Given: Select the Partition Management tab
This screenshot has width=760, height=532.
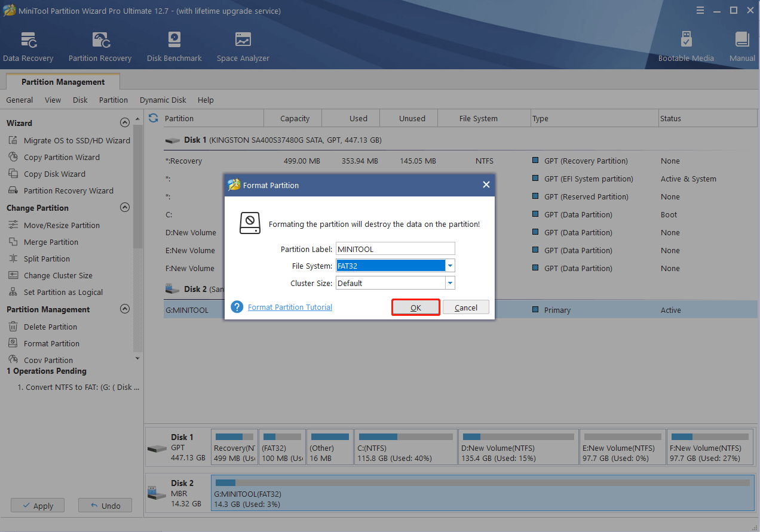Looking at the screenshot, I should point(63,82).
